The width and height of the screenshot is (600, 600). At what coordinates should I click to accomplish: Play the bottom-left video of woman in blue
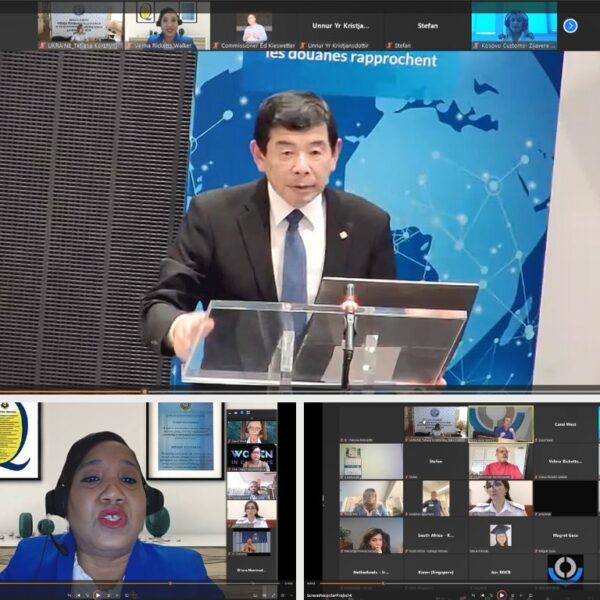[x=97, y=595]
